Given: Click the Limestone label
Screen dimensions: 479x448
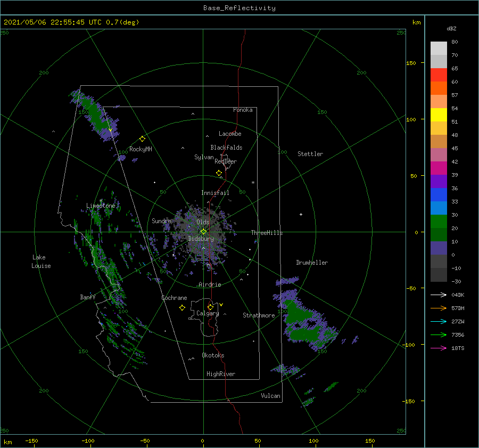Looking at the screenshot, I should 101,206.
